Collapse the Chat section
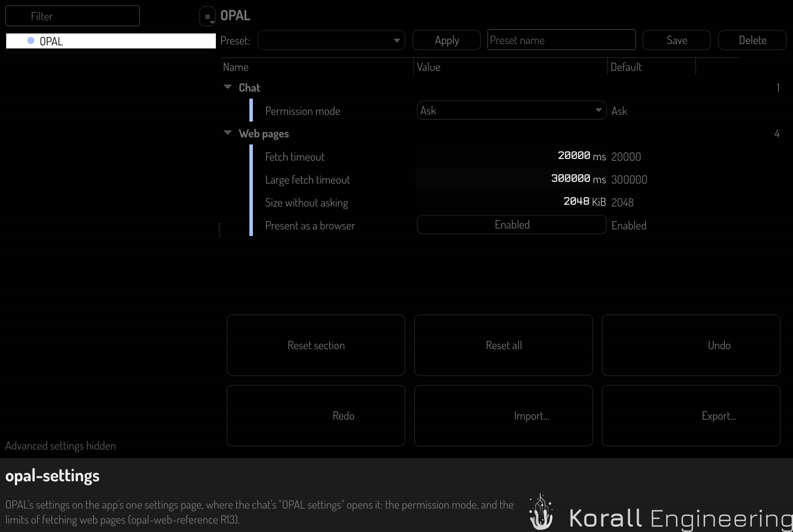This screenshot has width=793, height=532. (x=228, y=87)
